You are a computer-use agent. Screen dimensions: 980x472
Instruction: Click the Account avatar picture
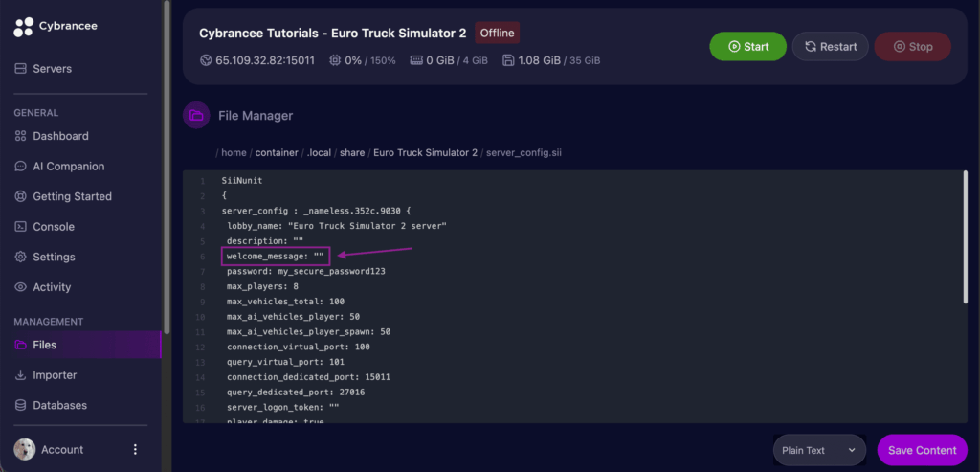pyautogui.click(x=24, y=450)
